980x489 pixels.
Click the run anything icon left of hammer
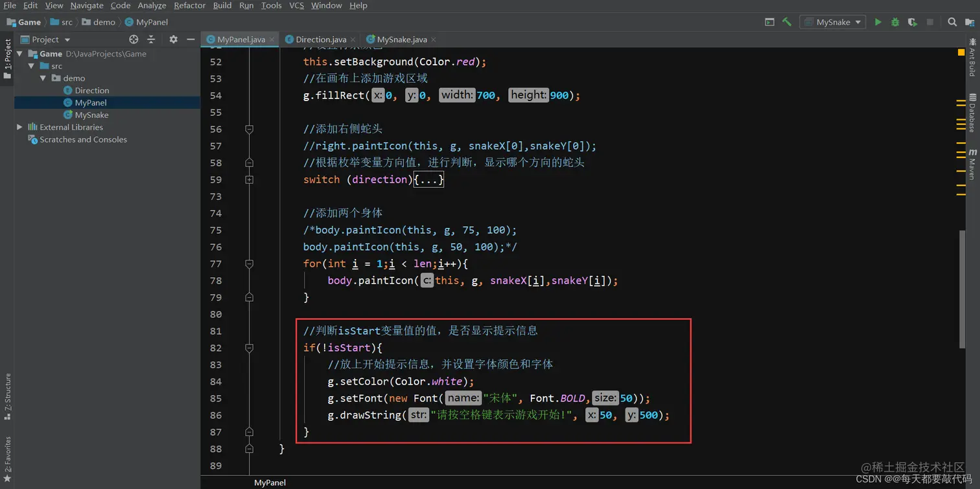[x=769, y=22]
